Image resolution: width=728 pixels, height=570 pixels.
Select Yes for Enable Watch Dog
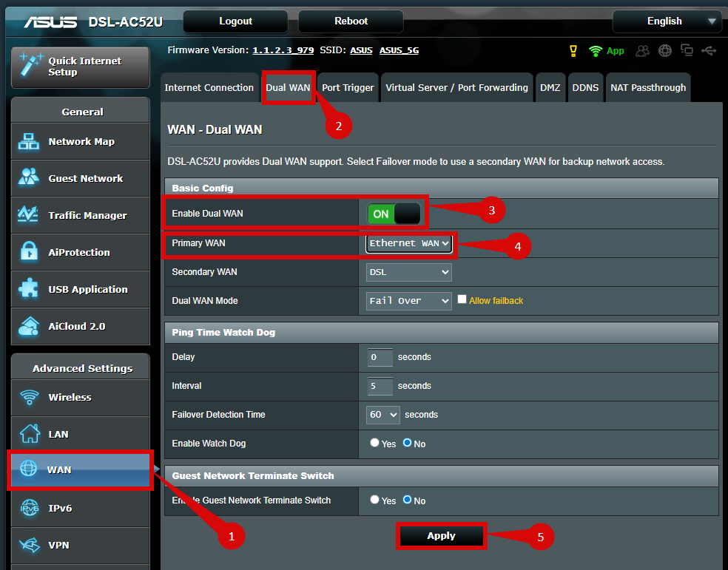tap(374, 444)
